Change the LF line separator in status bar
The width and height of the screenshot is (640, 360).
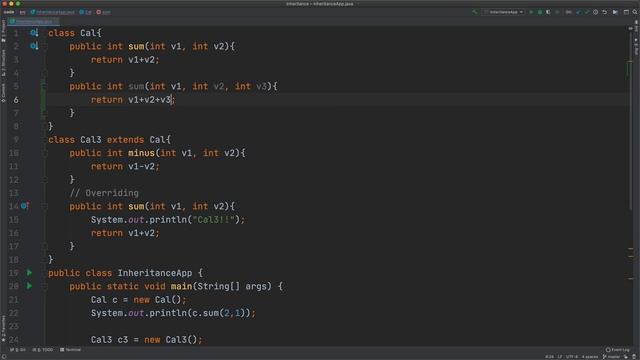click(x=560, y=357)
